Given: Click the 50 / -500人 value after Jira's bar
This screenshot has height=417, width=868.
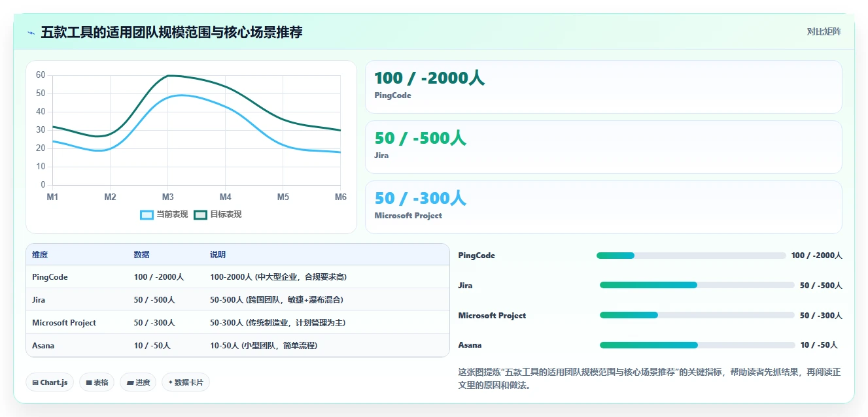Looking at the screenshot, I should (x=821, y=286).
